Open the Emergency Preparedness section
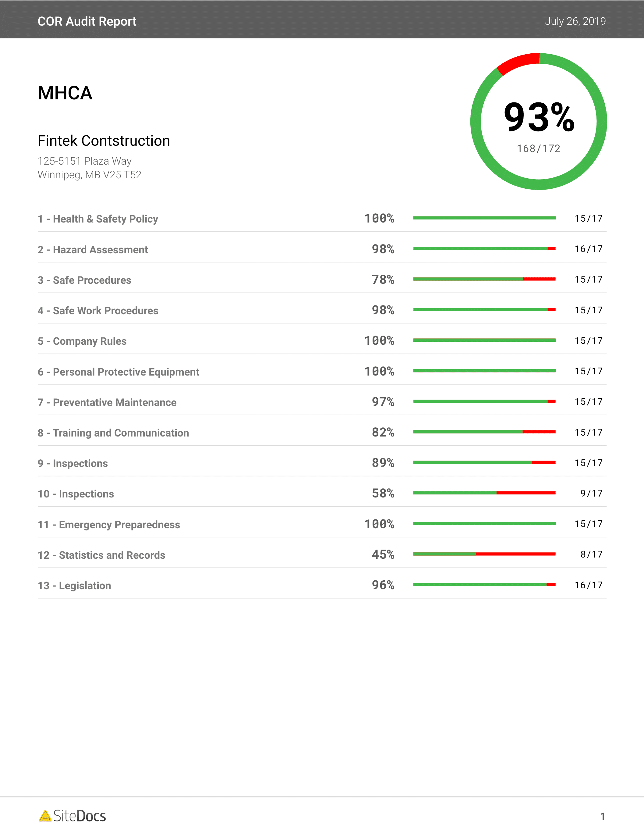The image size is (644, 834). (109, 525)
